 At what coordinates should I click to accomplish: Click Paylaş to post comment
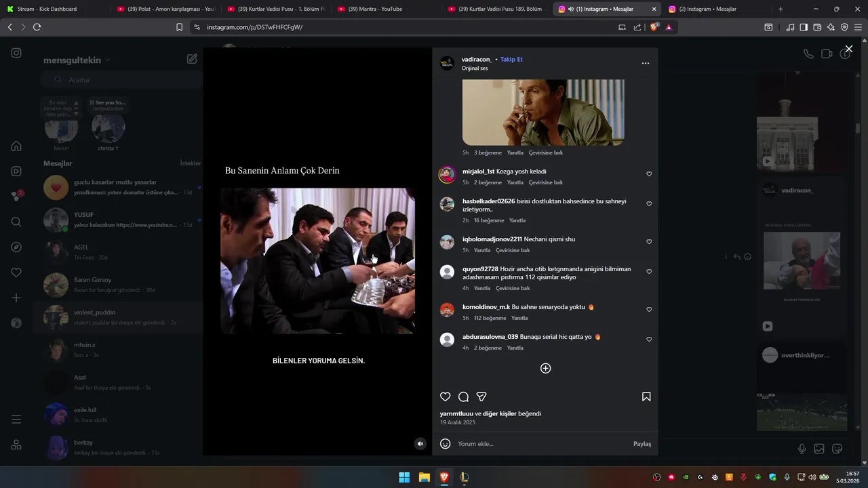point(642,444)
